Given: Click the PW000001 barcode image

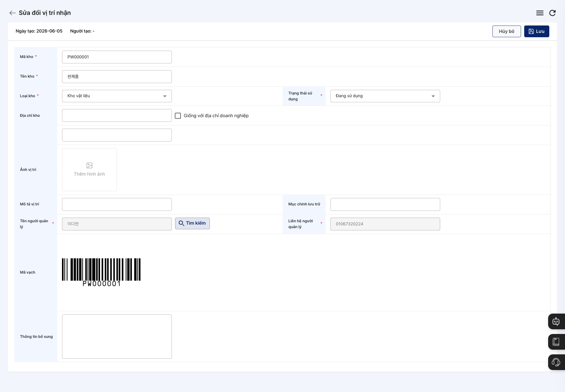Looking at the screenshot, I should click(x=101, y=272).
